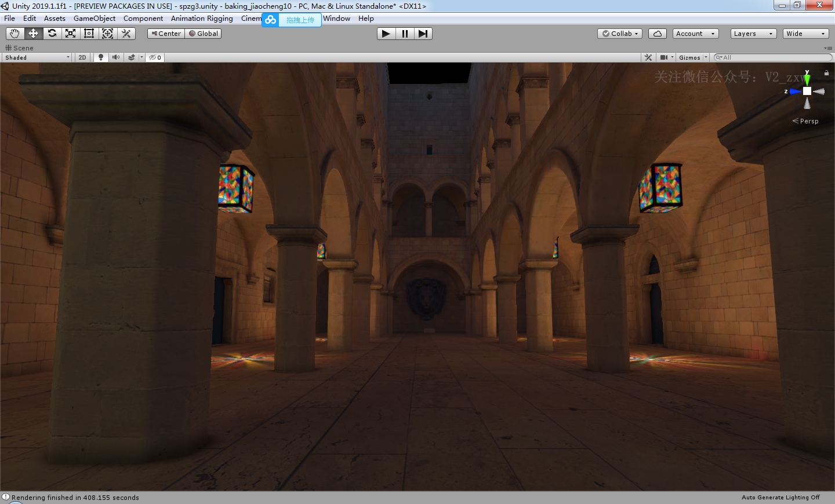Image resolution: width=835 pixels, height=504 pixels.
Task: Toggle the Gizmos button
Action: (x=689, y=57)
